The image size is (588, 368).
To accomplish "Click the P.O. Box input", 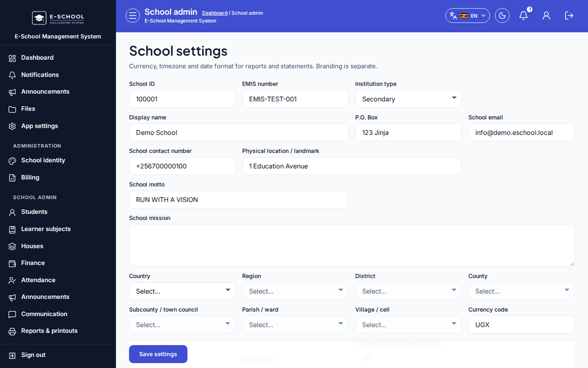I will 408,132.
